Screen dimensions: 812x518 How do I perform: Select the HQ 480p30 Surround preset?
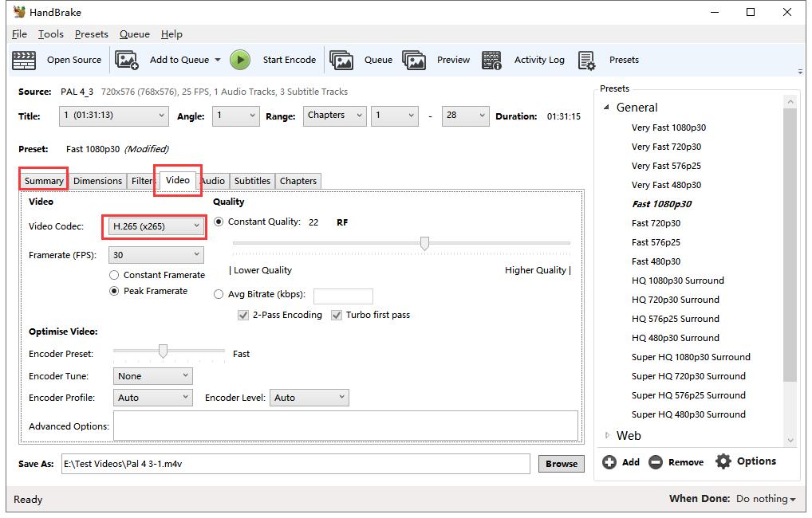(676, 338)
